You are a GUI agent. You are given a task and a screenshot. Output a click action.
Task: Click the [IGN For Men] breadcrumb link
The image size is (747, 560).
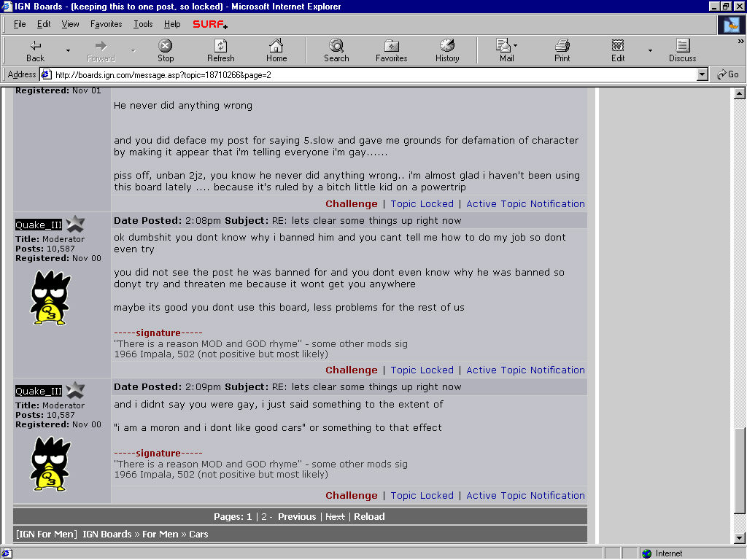point(46,534)
